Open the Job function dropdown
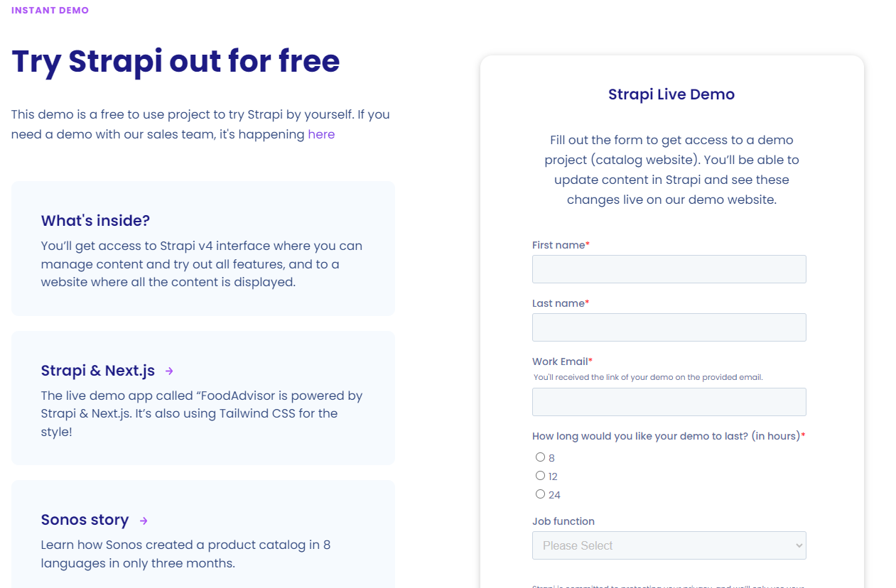Screen dimensions: 896x588 point(669,545)
